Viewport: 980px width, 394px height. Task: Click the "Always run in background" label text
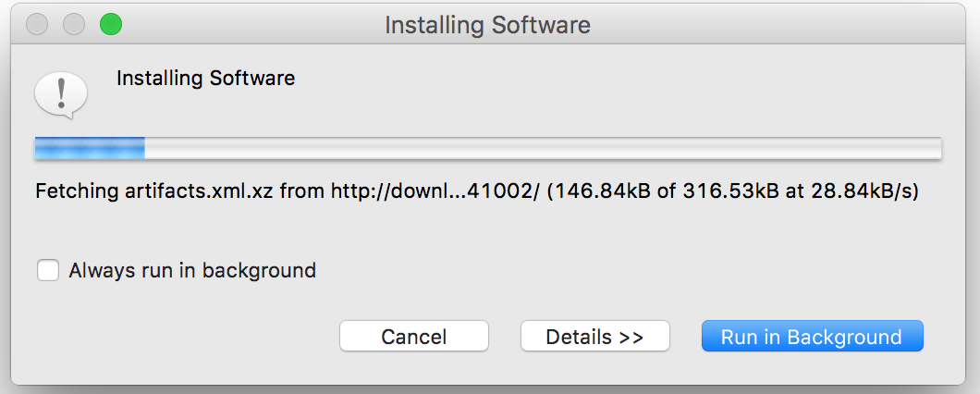coord(192,271)
